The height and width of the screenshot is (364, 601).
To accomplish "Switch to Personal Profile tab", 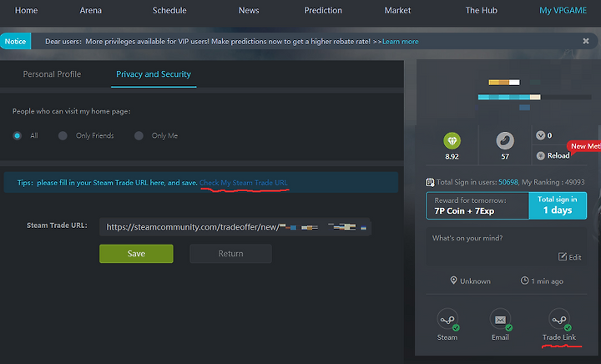I will [52, 74].
